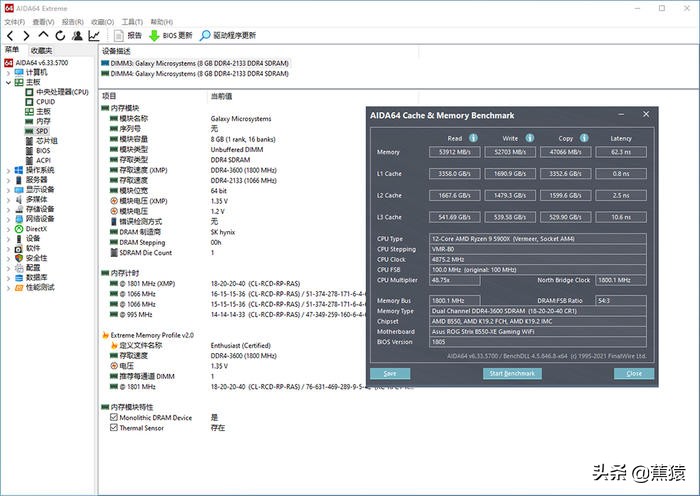Click the 驱动程序更新 search button
This screenshot has width=700, height=496.
coord(228,36)
